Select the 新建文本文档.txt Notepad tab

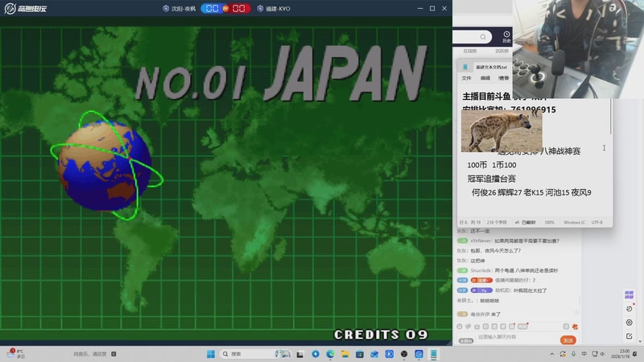[x=491, y=67]
